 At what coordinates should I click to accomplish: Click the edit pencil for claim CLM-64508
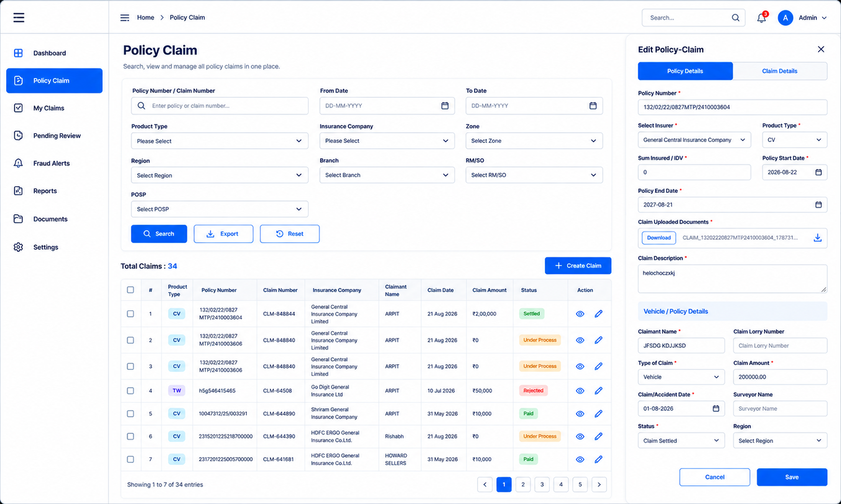tap(598, 391)
